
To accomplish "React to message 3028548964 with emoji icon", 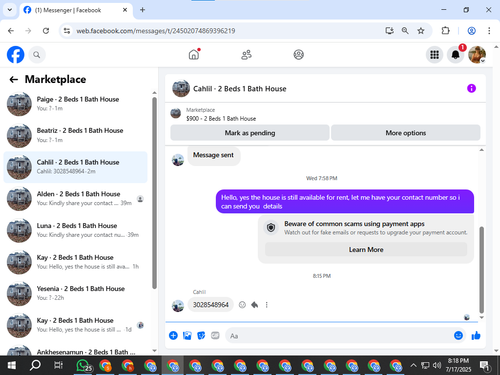I will pos(242,305).
